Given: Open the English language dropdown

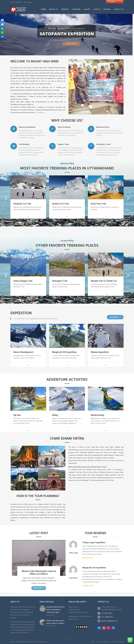Looking at the screenshot, I should click(115, 1).
